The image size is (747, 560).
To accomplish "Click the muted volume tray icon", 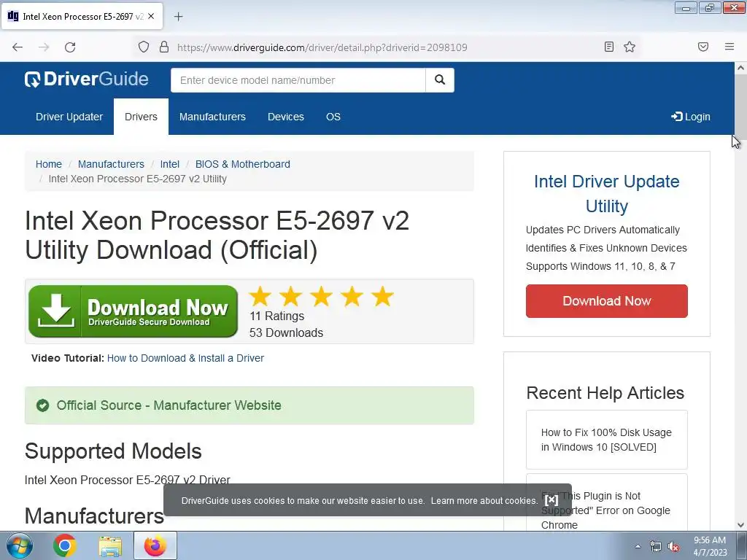I will coord(673,546).
